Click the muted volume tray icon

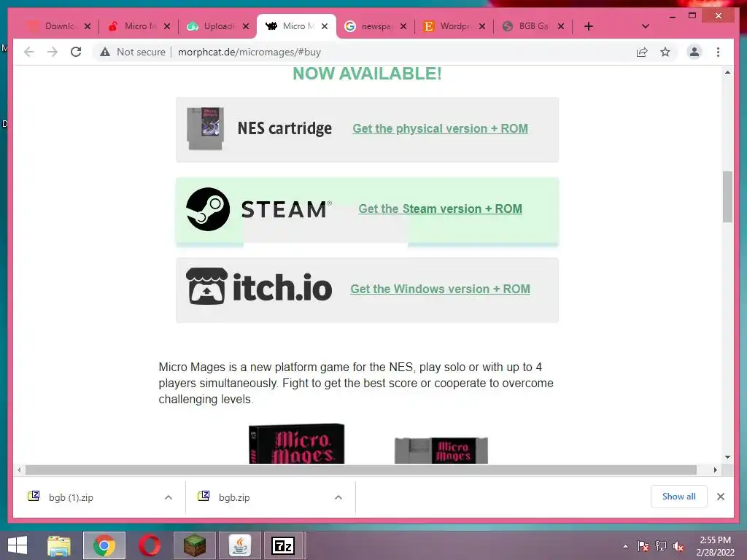pos(678,546)
